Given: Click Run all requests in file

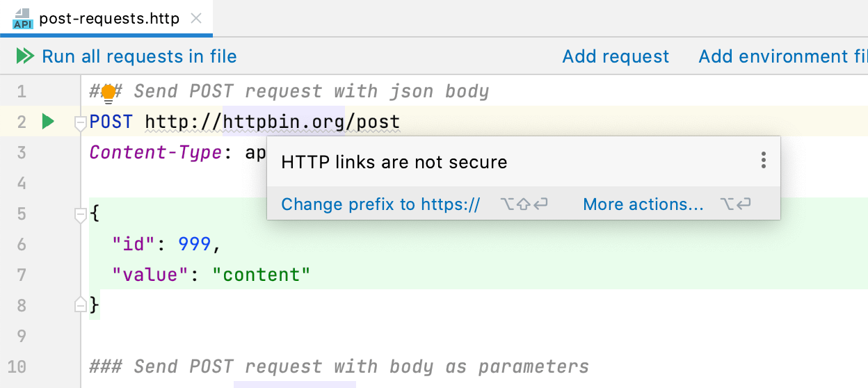Looking at the screenshot, I should coord(139,56).
